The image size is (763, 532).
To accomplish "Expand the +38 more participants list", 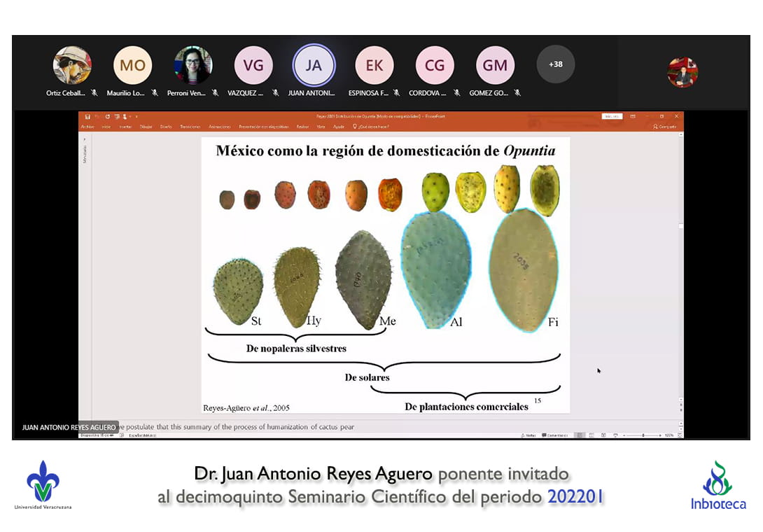I will pos(555,64).
